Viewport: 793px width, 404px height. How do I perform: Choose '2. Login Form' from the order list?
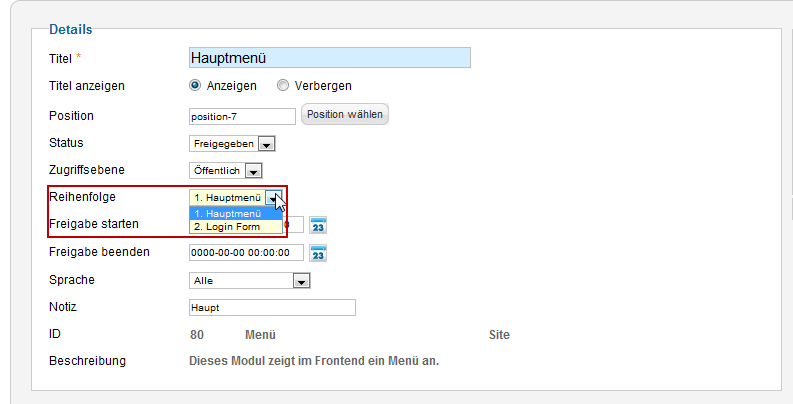click(x=236, y=227)
